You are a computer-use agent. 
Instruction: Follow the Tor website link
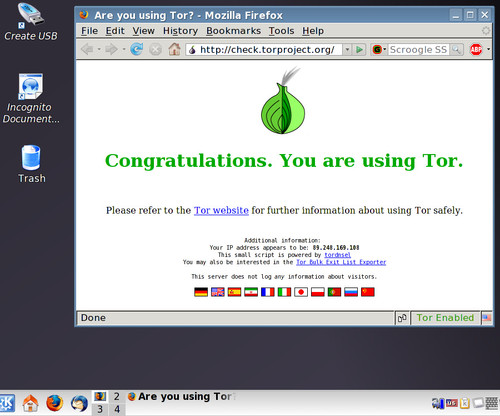point(221,210)
